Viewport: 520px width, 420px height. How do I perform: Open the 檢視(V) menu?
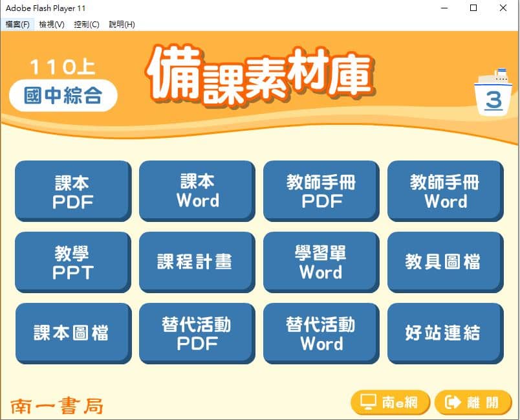(x=51, y=24)
